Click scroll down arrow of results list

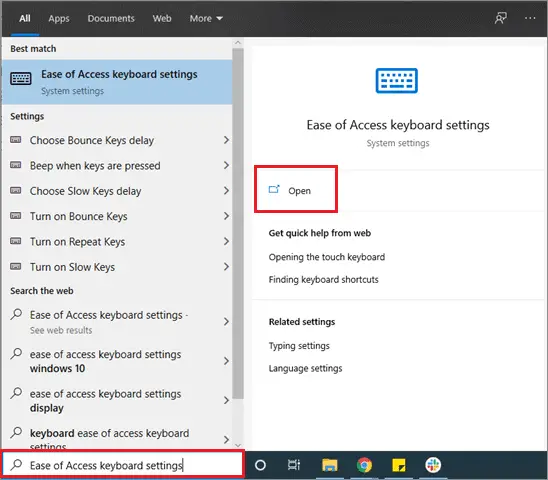238,445
